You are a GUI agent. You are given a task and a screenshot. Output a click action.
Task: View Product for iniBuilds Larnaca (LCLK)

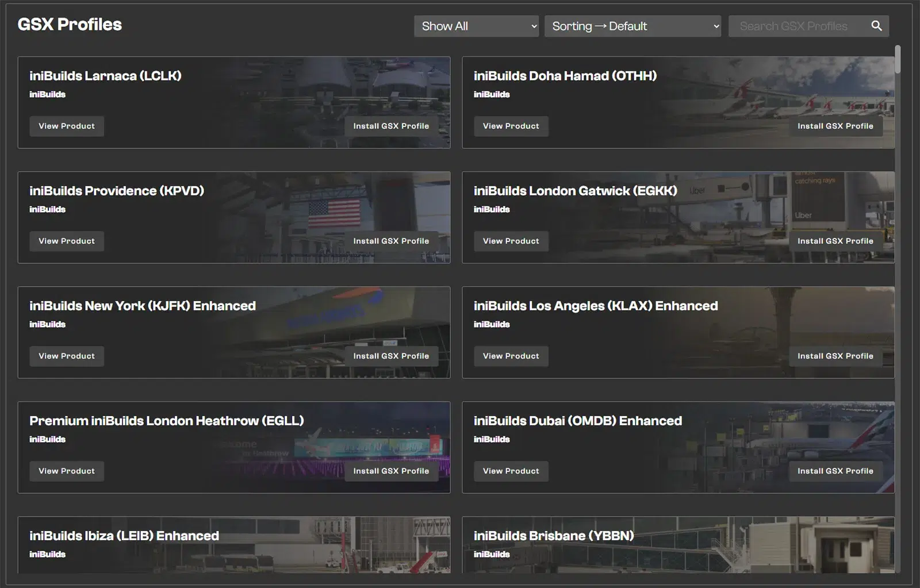pyautogui.click(x=67, y=126)
